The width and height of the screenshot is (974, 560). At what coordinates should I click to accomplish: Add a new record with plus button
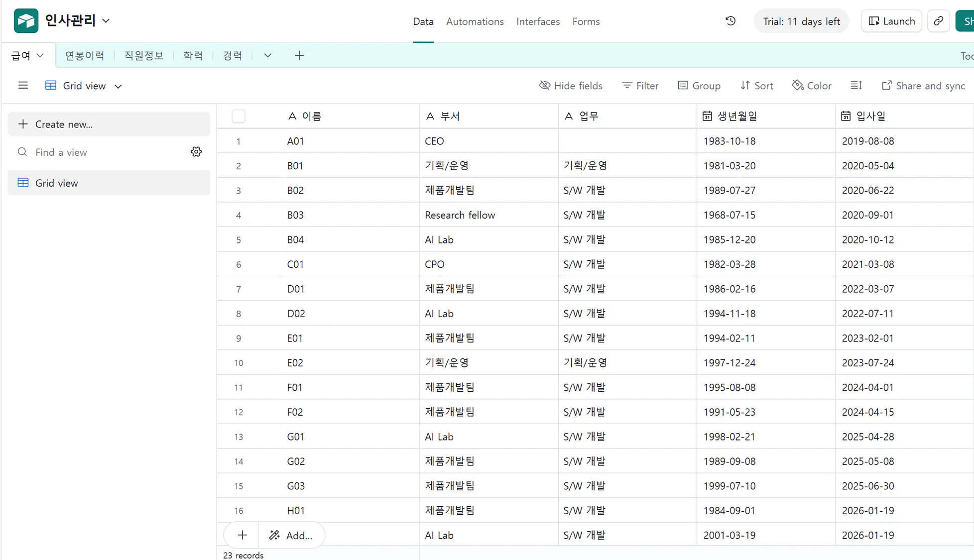coord(242,535)
